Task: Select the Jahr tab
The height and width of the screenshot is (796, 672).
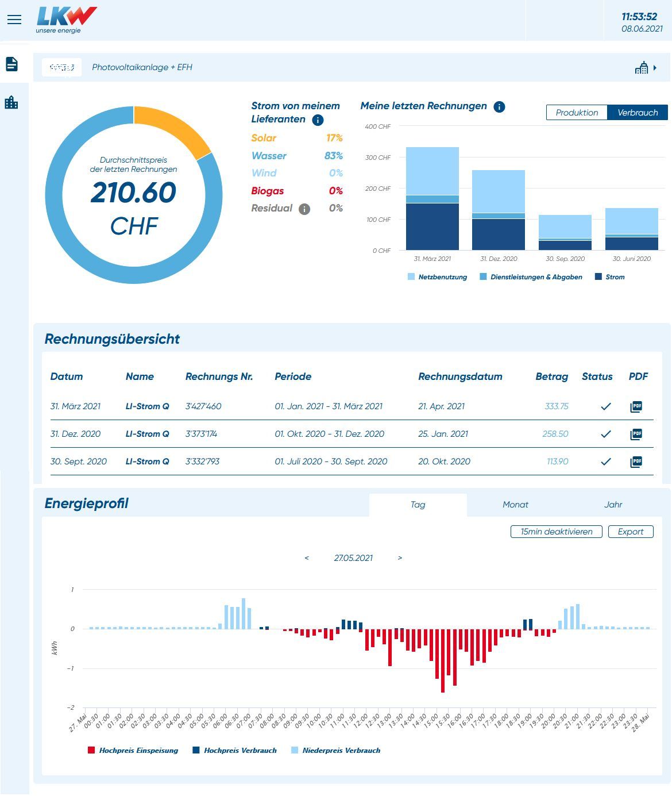Action: point(613,505)
